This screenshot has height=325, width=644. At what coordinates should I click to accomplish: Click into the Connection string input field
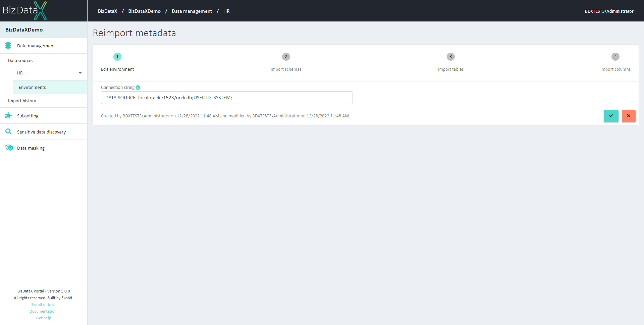click(x=227, y=98)
